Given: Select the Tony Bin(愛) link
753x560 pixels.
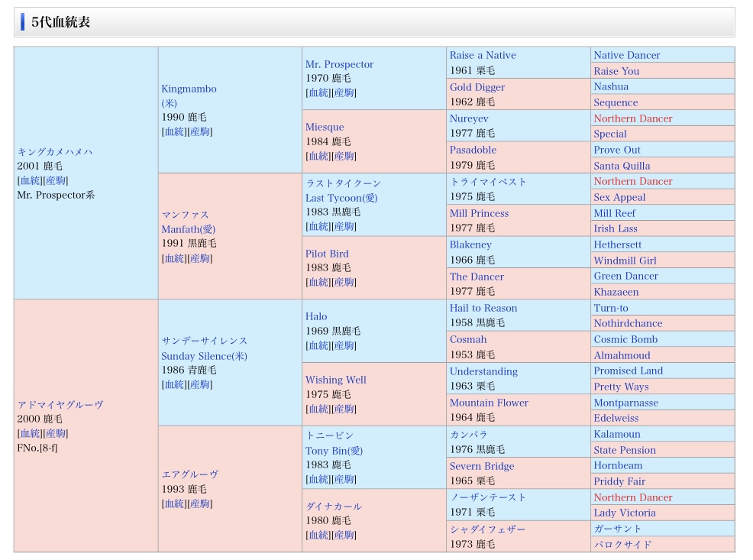Looking at the screenshot, I should (x=334, y=451).
